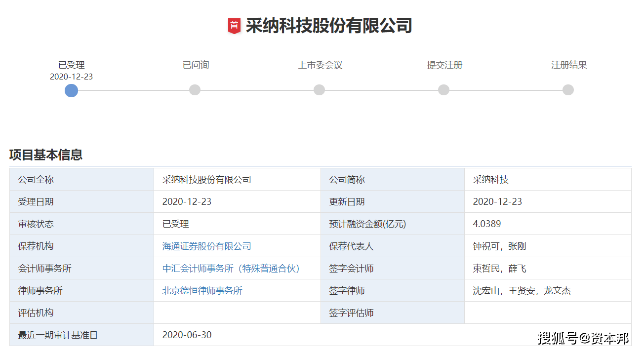The height and width of the screenshot is (352, 644).
Task: Click the 2020-06-30 audit date value
Action: click(187, 335)
